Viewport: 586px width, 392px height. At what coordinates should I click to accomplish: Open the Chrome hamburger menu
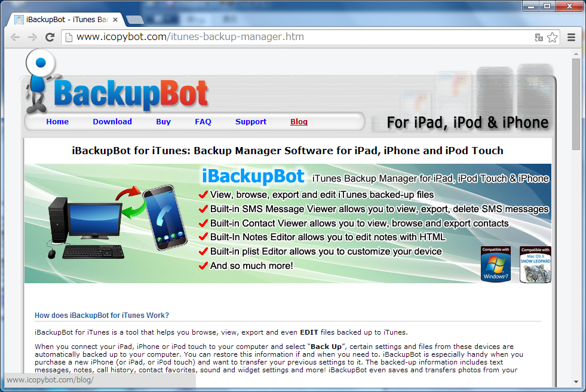571,37
